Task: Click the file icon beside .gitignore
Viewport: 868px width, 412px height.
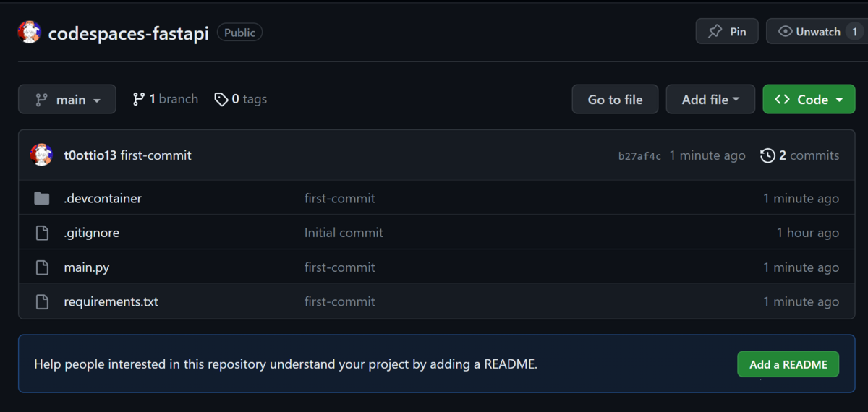Action: pos(42,233)
